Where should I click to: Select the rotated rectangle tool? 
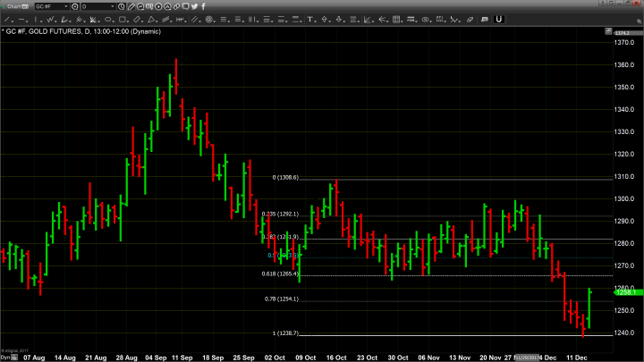coord(138,20)
